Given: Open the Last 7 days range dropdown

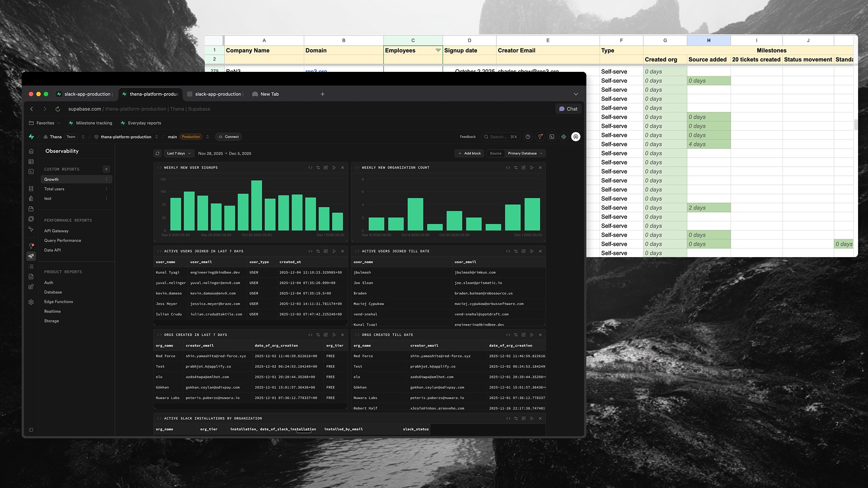Looking at the screenshot, I should tap(179, 153).
